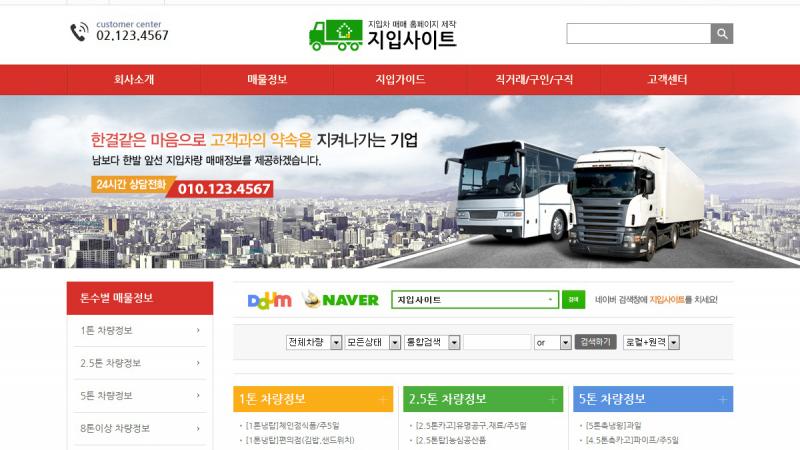
Task: Open the NAVER logo link
Action: [340, 299]
